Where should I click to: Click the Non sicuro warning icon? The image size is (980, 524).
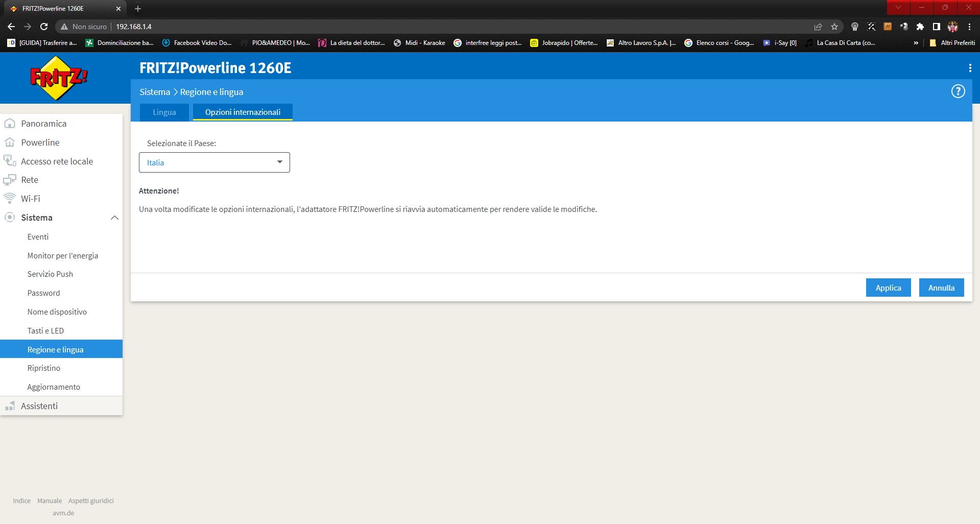coord(64,27)
